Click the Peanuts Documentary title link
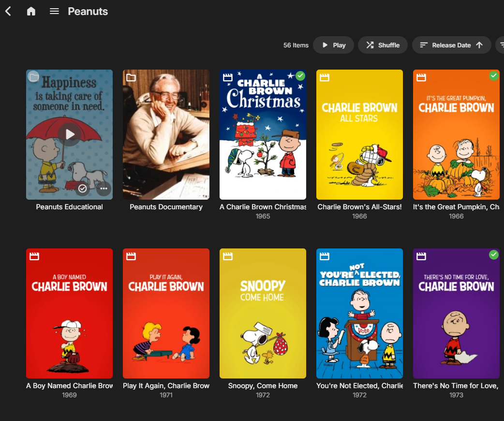 pos(166,207)
